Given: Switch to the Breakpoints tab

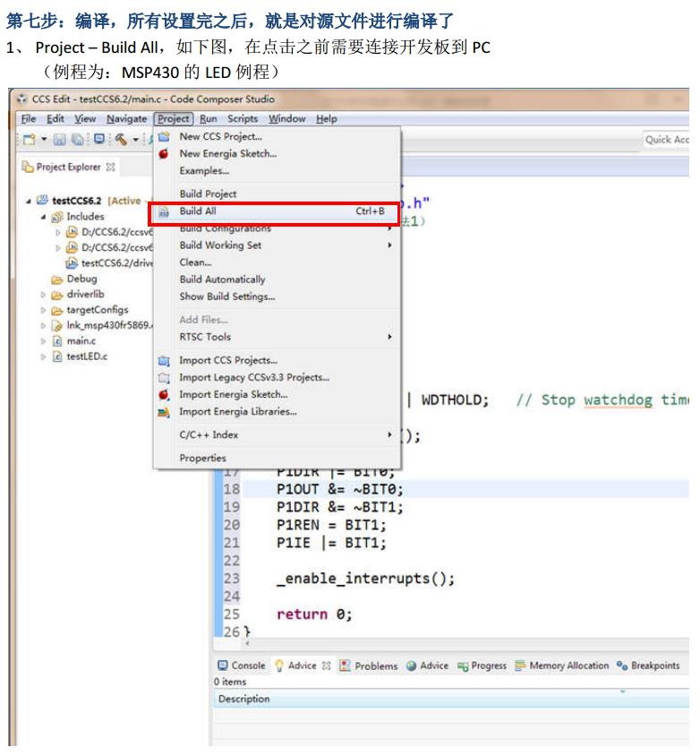Looking at the screenshot, I should pyautogui.click(x=648, y=666).
